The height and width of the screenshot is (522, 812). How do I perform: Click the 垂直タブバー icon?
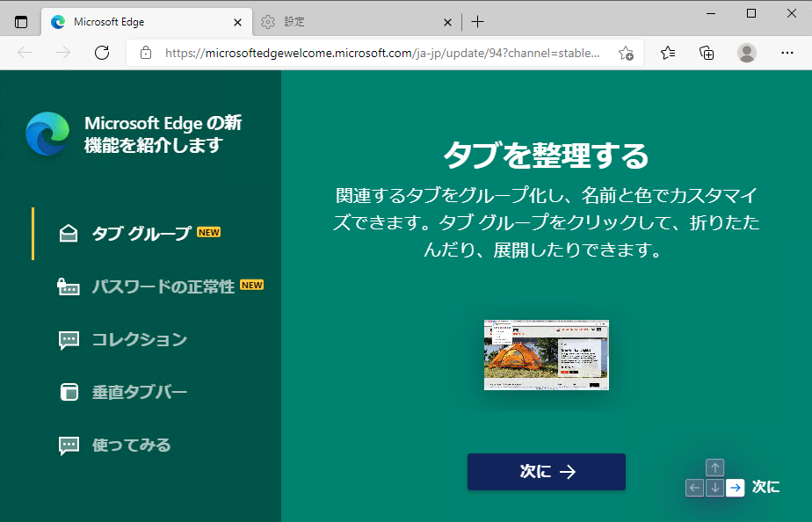69,392
